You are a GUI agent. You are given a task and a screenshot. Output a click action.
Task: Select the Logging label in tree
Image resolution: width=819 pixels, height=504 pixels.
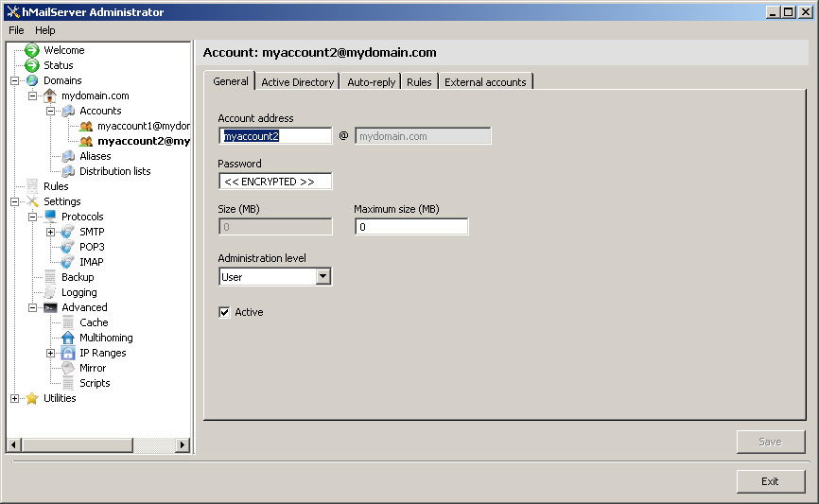(78, 292)
